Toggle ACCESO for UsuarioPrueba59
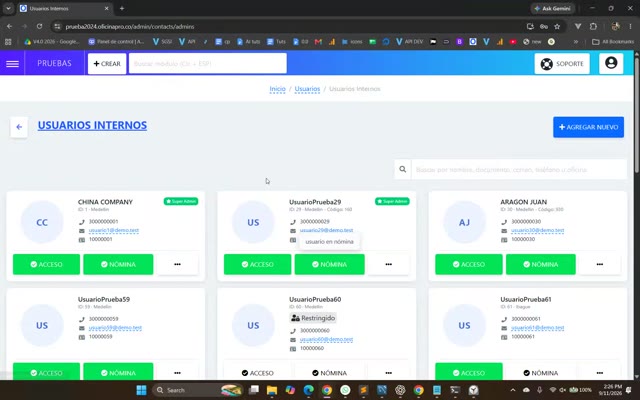This screenshot has width=640, height=400. click(47, 372)
